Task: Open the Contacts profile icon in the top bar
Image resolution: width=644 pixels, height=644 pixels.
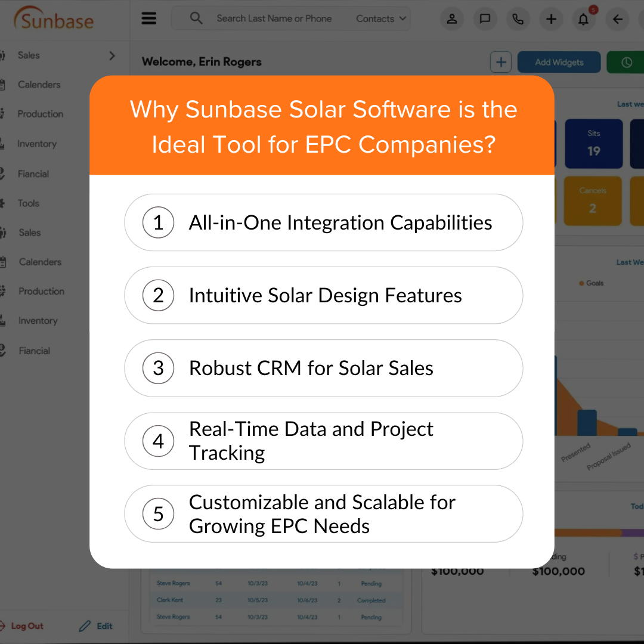Action: point(451,18)
